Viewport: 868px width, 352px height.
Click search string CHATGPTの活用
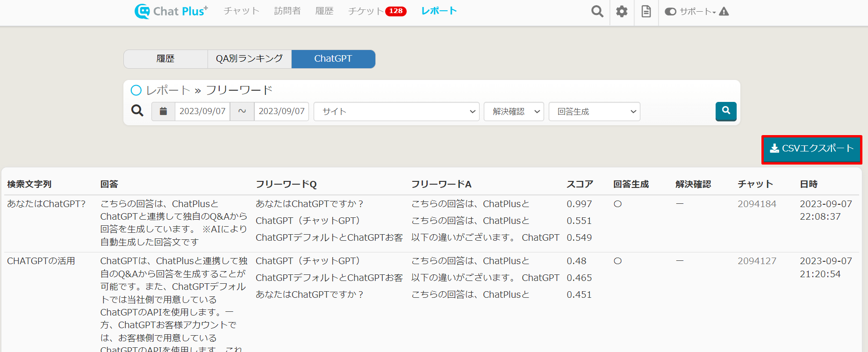click(41, 261)
